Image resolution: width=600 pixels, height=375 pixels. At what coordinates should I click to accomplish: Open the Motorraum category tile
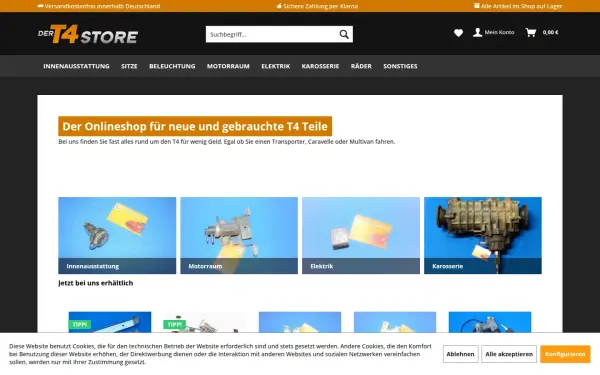(x=239, y=235)
